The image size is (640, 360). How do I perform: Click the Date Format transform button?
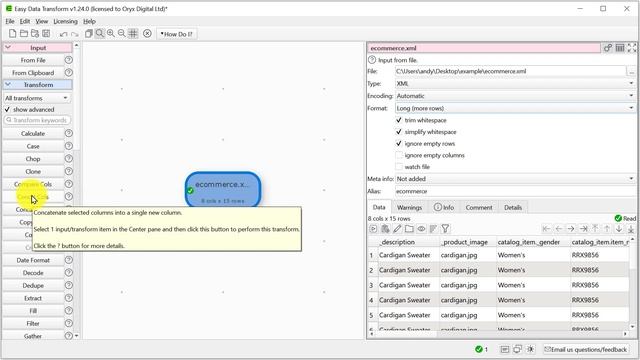coord(33,260)
